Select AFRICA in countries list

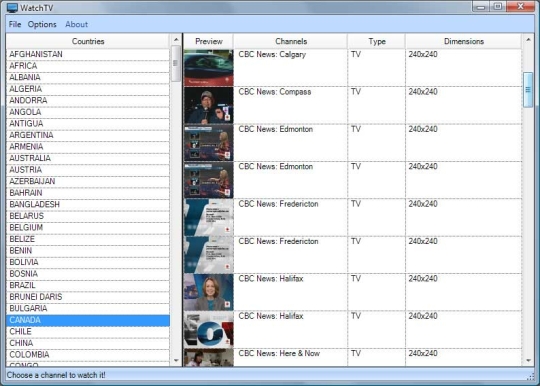point(88,66)
